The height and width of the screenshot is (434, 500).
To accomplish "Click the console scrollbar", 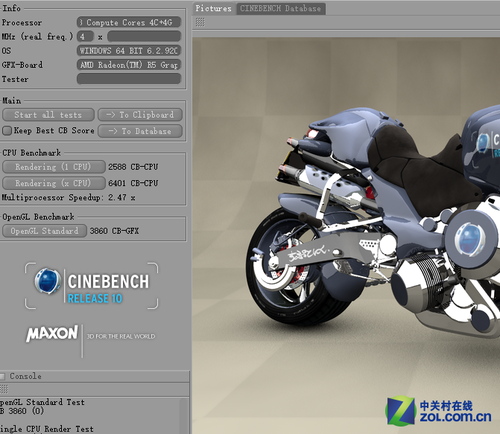I will [184, 416].
